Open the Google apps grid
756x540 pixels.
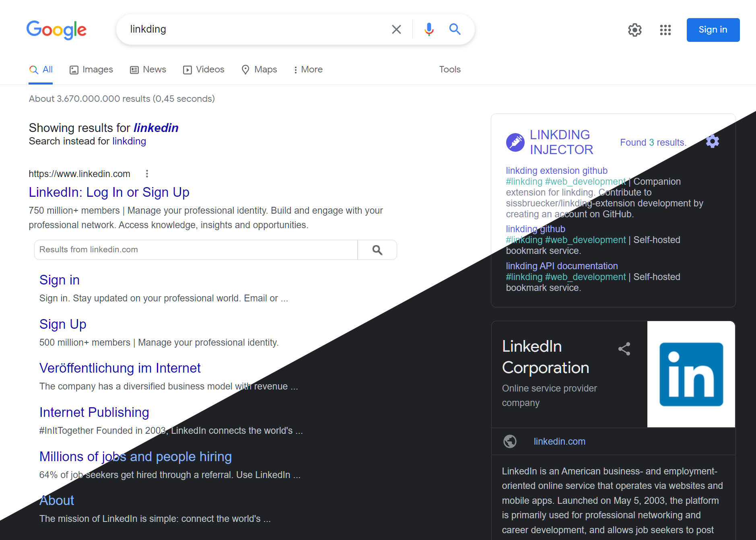click(x=665, y=30)
